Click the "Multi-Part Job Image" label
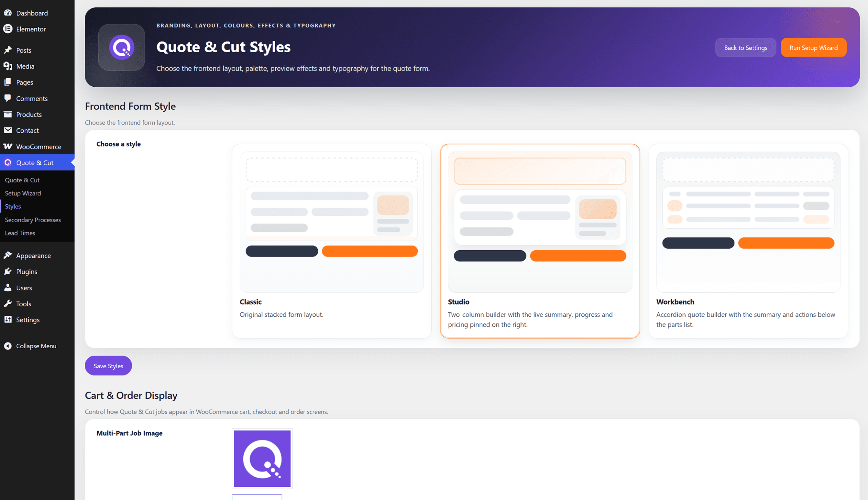 pyautogui.click(x=130, y=433)
